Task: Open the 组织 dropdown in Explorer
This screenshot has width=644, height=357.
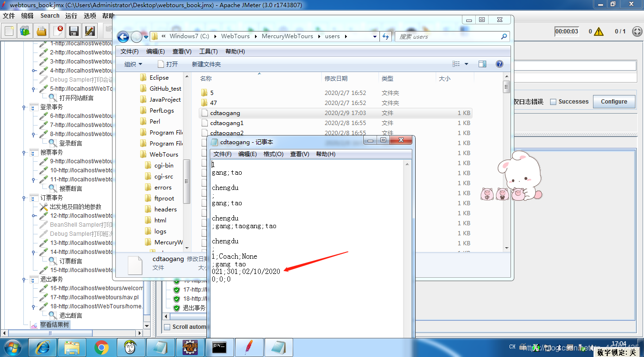Action: point(133,64)
